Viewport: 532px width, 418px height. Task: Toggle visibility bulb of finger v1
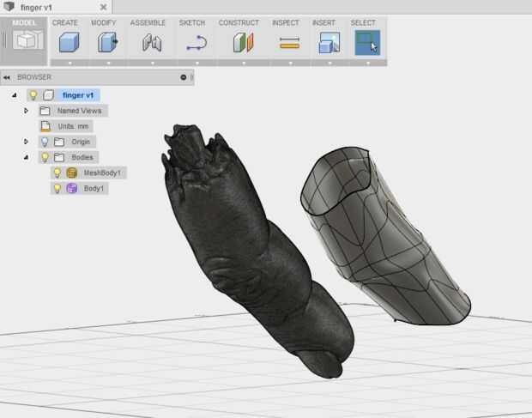pyautogui.click(x=33, y=95)
